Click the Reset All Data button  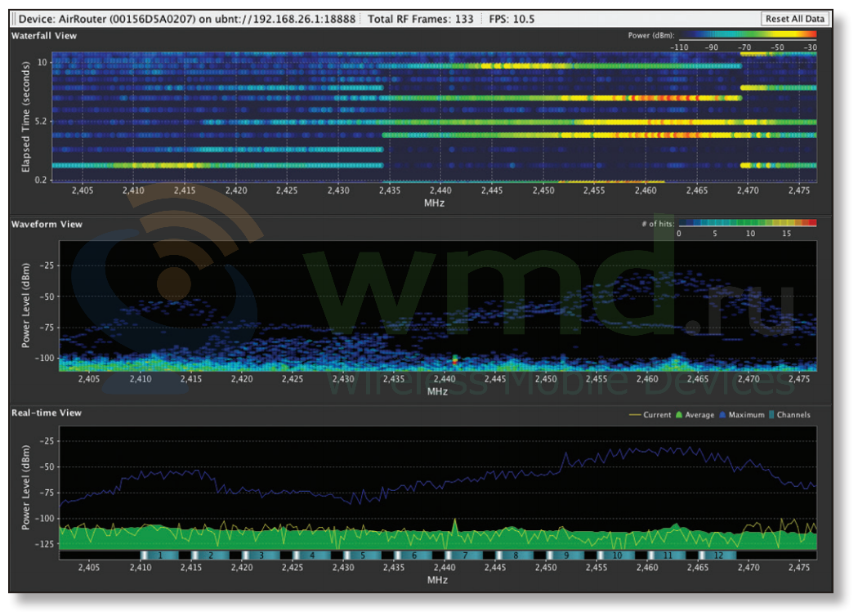tap(794, 19)
